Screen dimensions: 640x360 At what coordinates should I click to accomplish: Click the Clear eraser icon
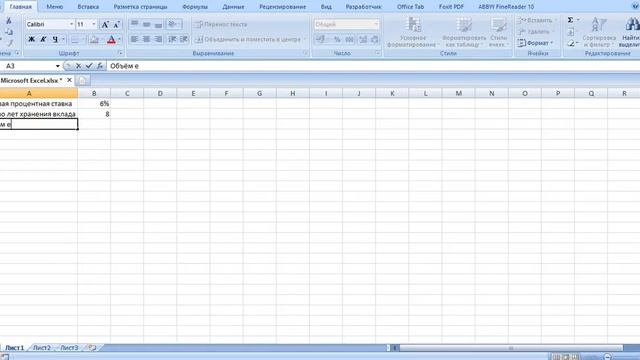coord(571,43)
